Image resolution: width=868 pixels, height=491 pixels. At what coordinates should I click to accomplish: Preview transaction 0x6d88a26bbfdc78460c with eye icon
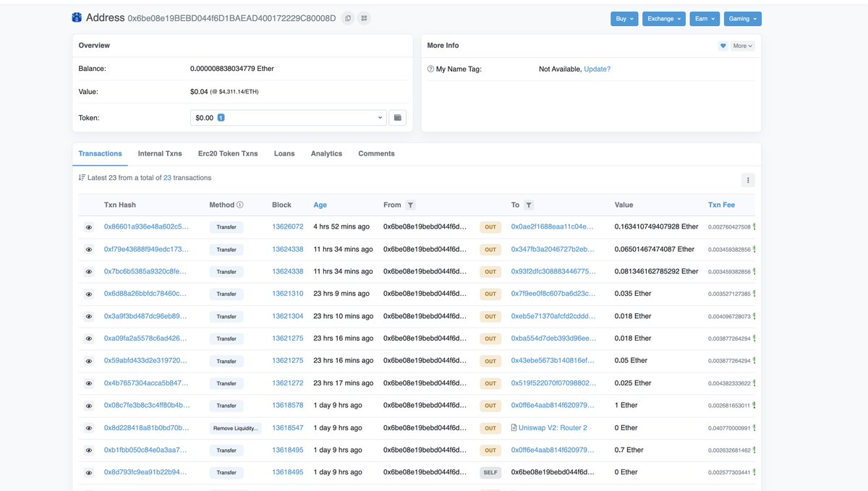pos(89,294)
